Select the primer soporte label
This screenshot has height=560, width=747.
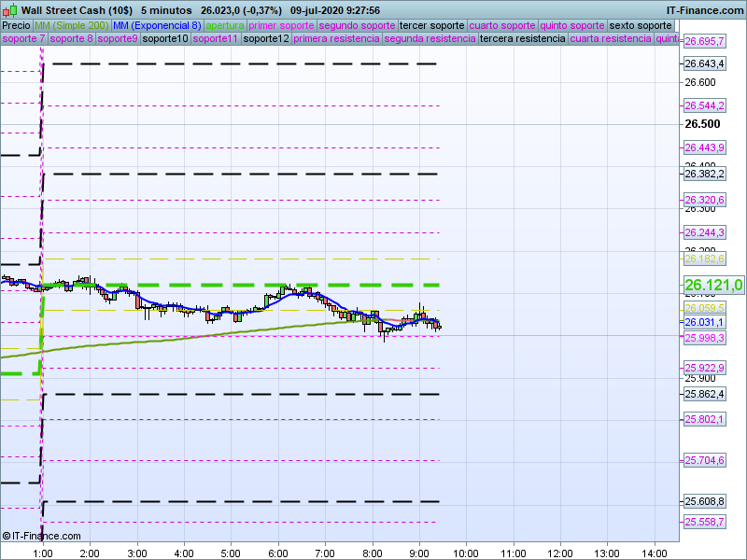tap(282, 25)
